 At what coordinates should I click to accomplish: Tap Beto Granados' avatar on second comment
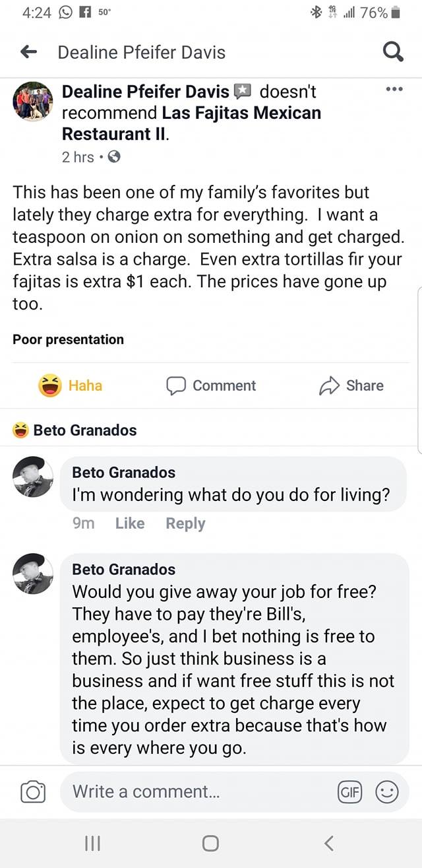[x=33, y=573]
